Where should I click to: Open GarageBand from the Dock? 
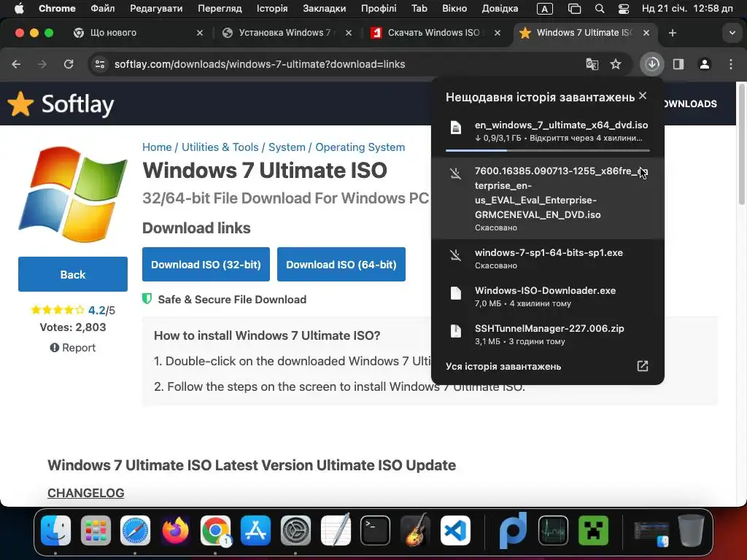pyautogui.click(x=415, y=530)
